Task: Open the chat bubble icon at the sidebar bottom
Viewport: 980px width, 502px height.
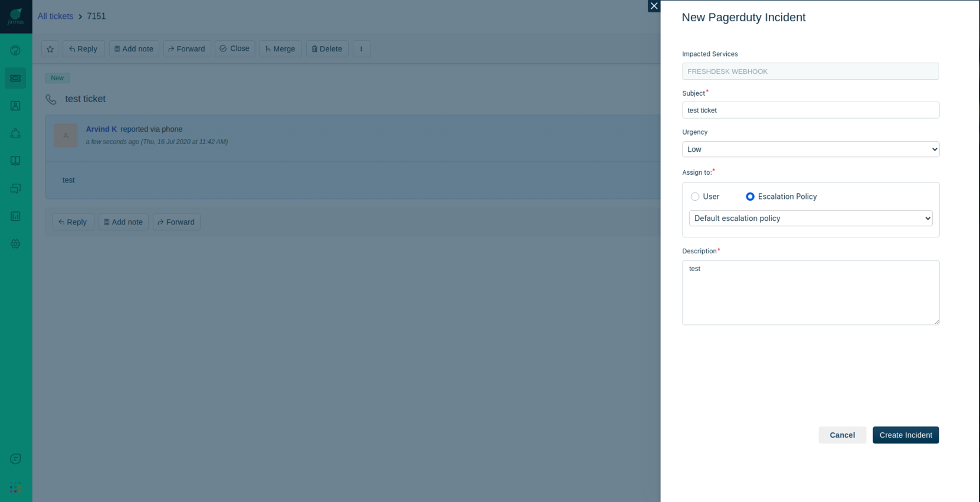Action: pyautogui.click(x=15, y=459)
